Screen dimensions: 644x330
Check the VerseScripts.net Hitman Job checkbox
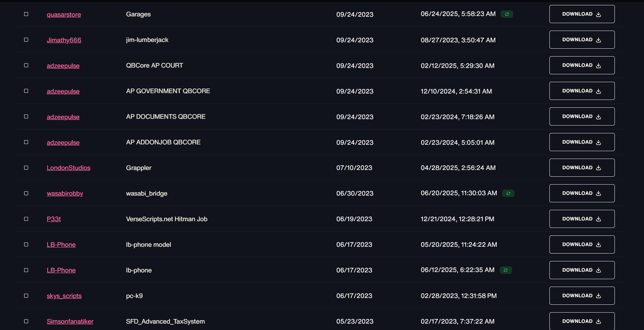[x=26, y=219]
